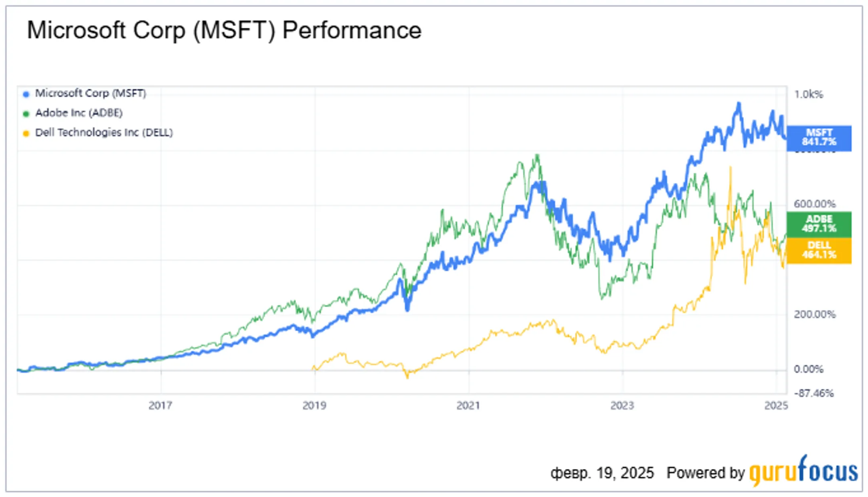The width and height of the screenshot is (868, 497).
Task: Toggle Adobe Inc (ADBE) legend entry
Action: coord(73,113)
